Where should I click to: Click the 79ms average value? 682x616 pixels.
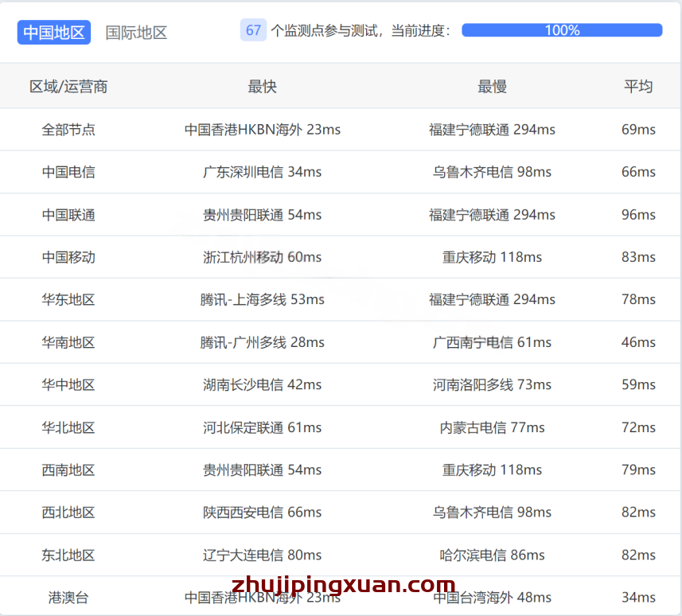638,470
